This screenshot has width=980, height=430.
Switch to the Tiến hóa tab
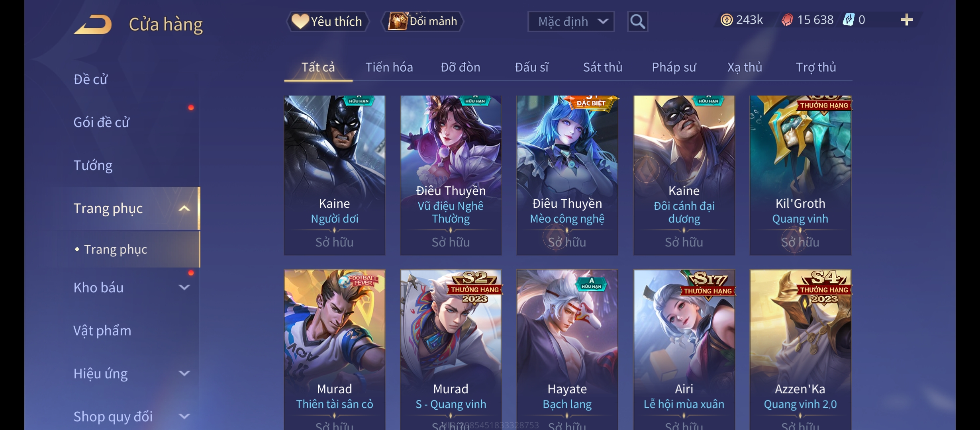[389, 67]
